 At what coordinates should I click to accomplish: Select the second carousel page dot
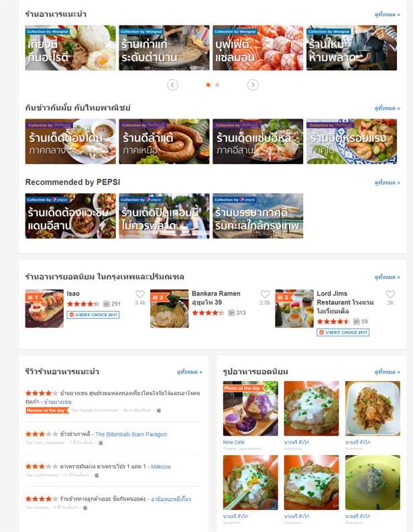[x=217, y=85]
